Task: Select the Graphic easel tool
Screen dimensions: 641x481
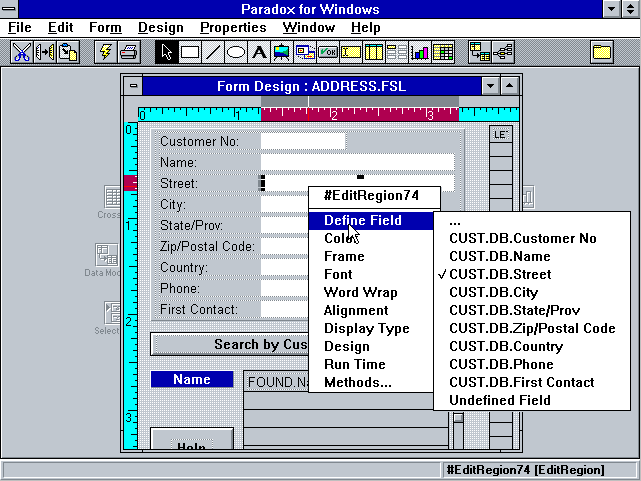Action: click(x=282, y=52)
